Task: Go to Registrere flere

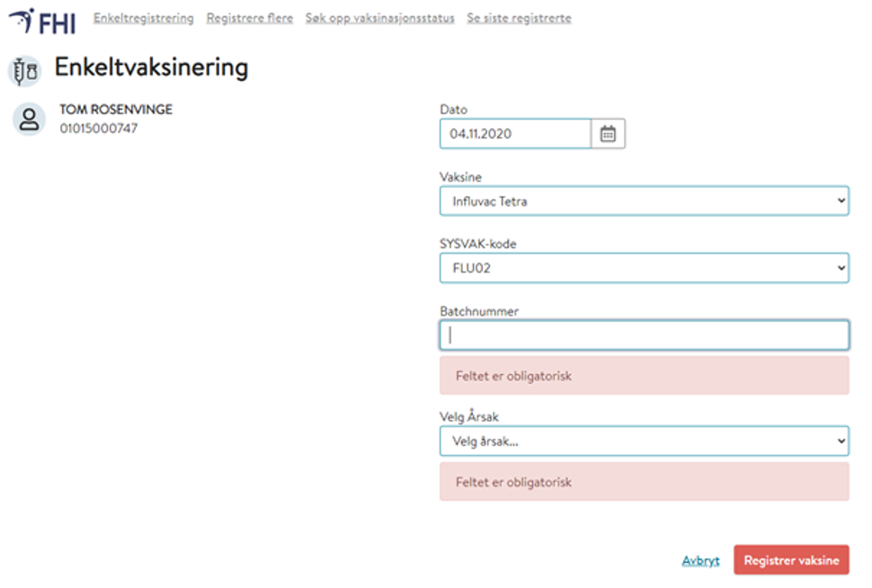Action: (x=249, y=18)
